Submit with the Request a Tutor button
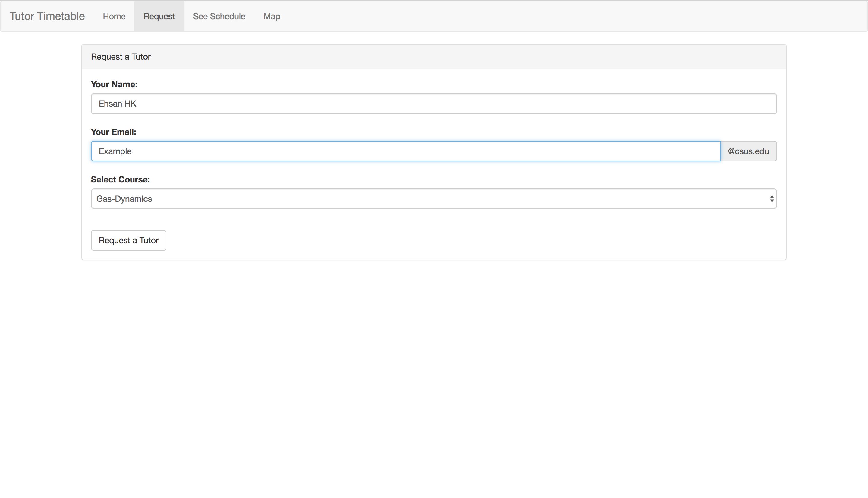868x498 pixels. [x=128, y=240]
